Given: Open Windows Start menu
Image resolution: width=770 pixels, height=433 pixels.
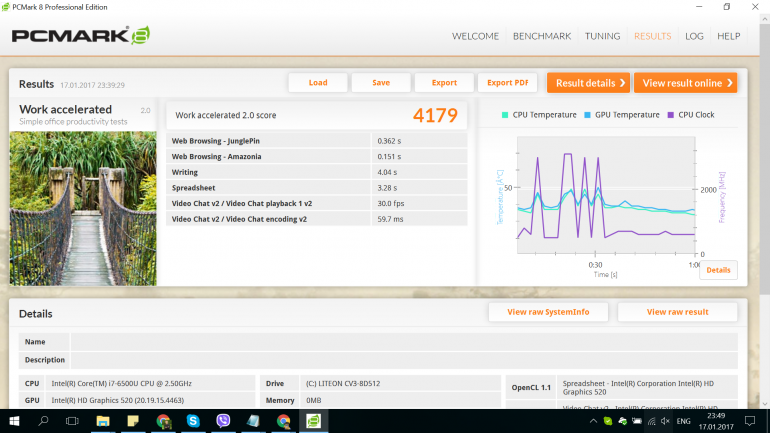Looking at the screenshot, I should (x=14, y=421).
